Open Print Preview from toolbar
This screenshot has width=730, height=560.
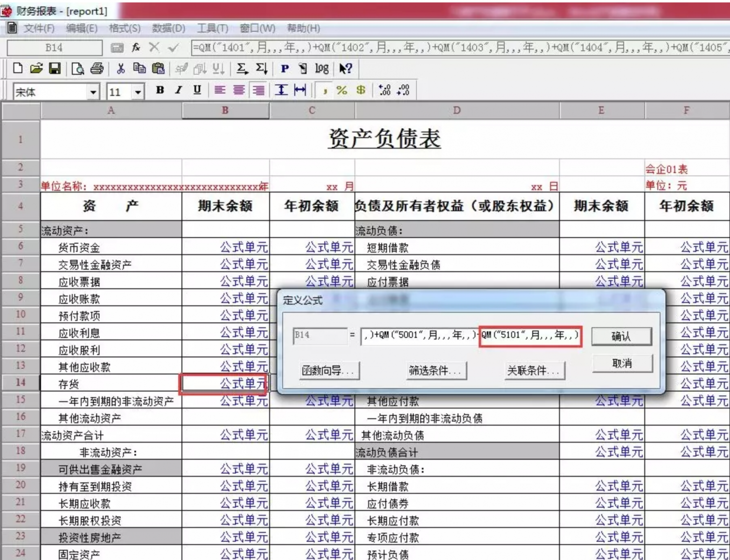pos(78,69)
